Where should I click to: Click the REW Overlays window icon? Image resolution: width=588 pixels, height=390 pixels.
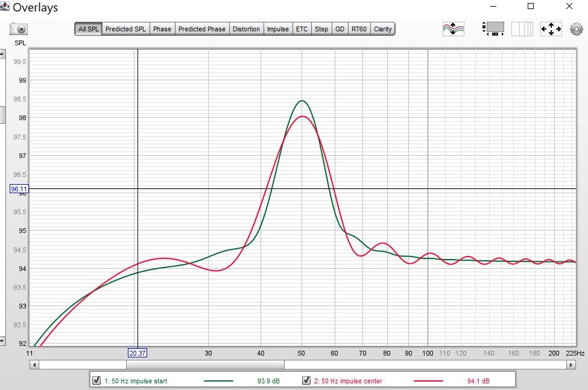coord(4,7)
